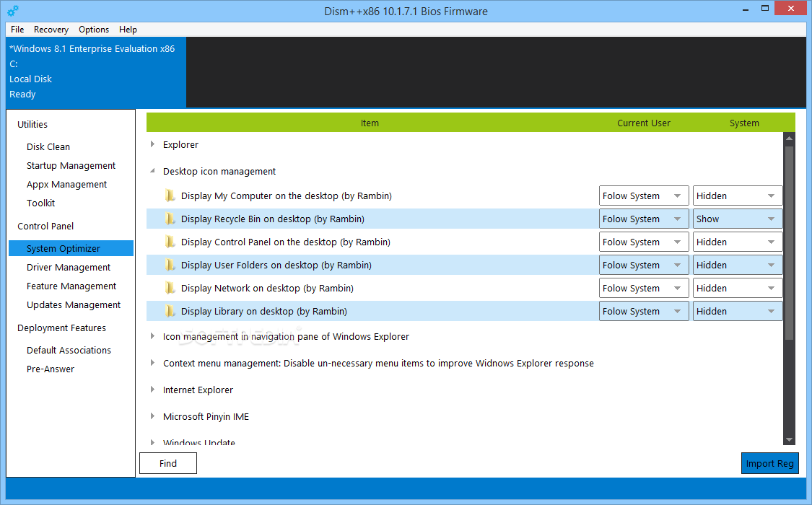Viewport: 812px width, 505px height.
Task: Click Display User Folders on desktop text
Action: click(276, 265)
